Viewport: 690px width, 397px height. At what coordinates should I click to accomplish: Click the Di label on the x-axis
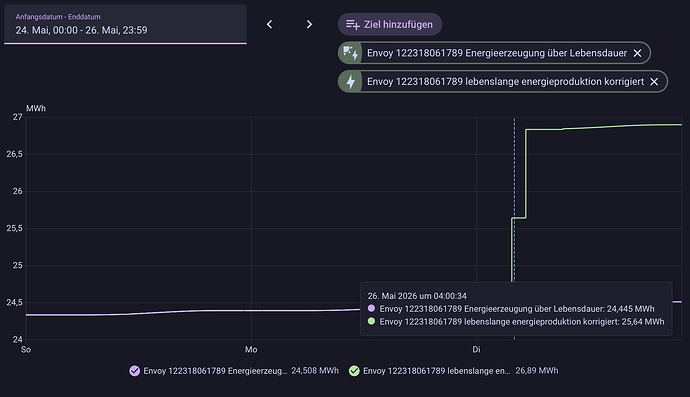(476, 349)
